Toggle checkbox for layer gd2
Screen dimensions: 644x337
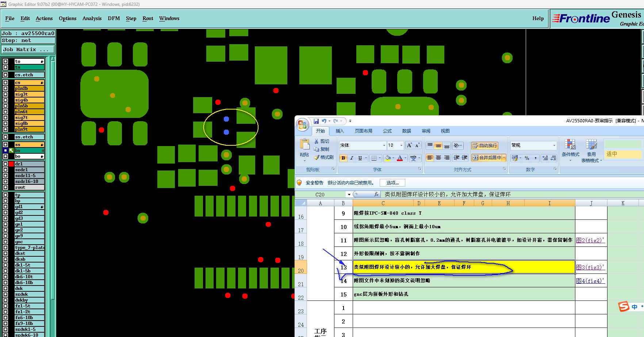5,212
